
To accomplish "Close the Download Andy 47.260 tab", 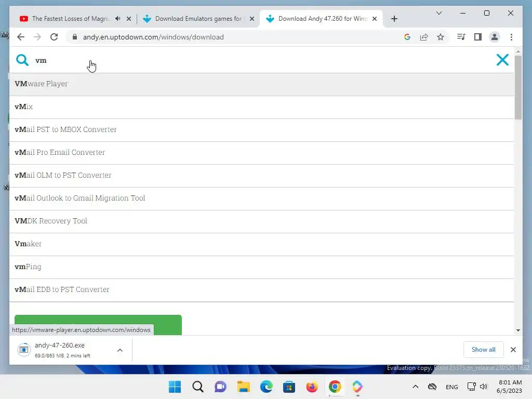I will (375, 19).
